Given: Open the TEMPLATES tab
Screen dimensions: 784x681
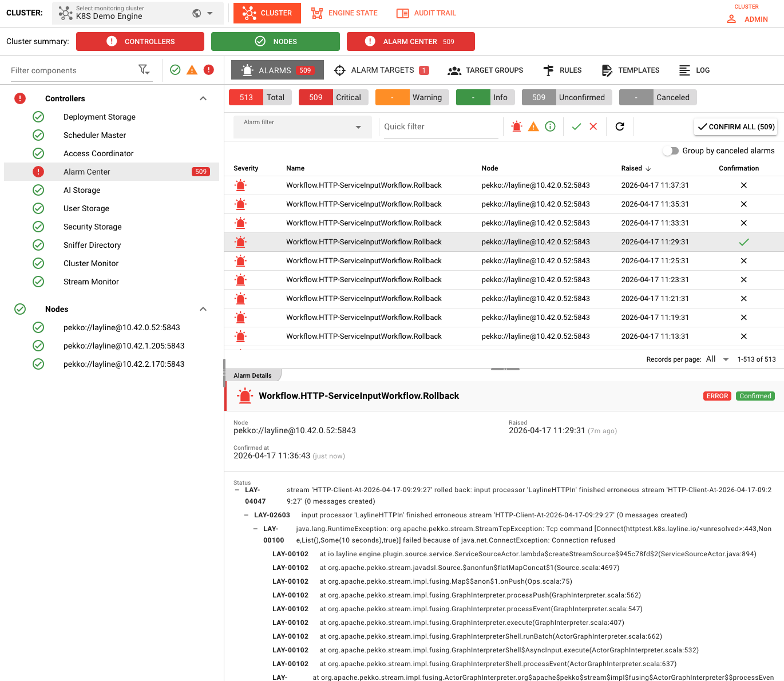Looking at the screenshot, I should pos(631,70).
